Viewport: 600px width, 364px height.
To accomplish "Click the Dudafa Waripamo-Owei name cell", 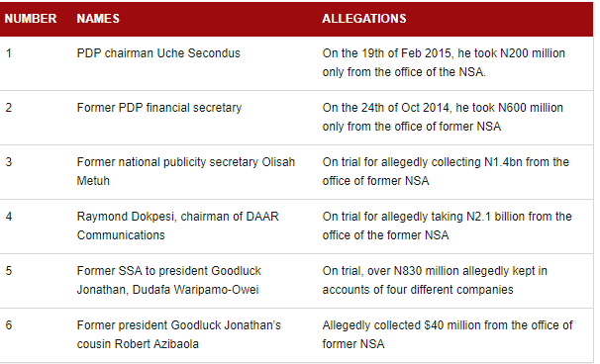I will click(x=168, y=280).
